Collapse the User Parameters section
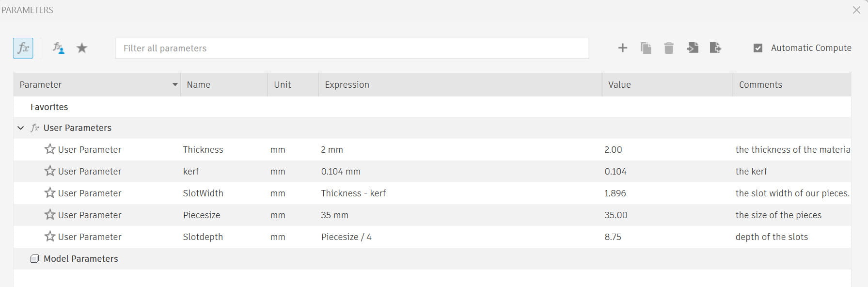The width and height of the screenshot is (868, 287). (20, 128)
